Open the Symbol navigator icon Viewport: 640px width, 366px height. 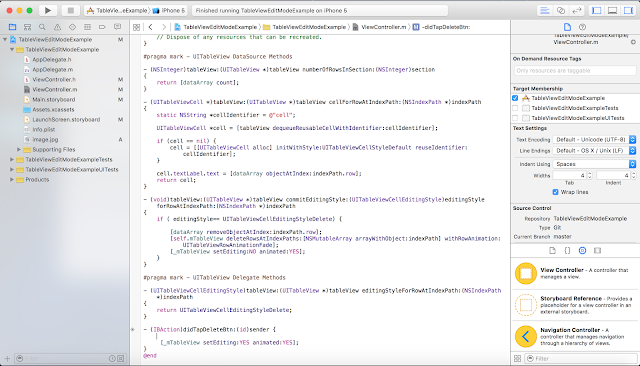point(27,27)
